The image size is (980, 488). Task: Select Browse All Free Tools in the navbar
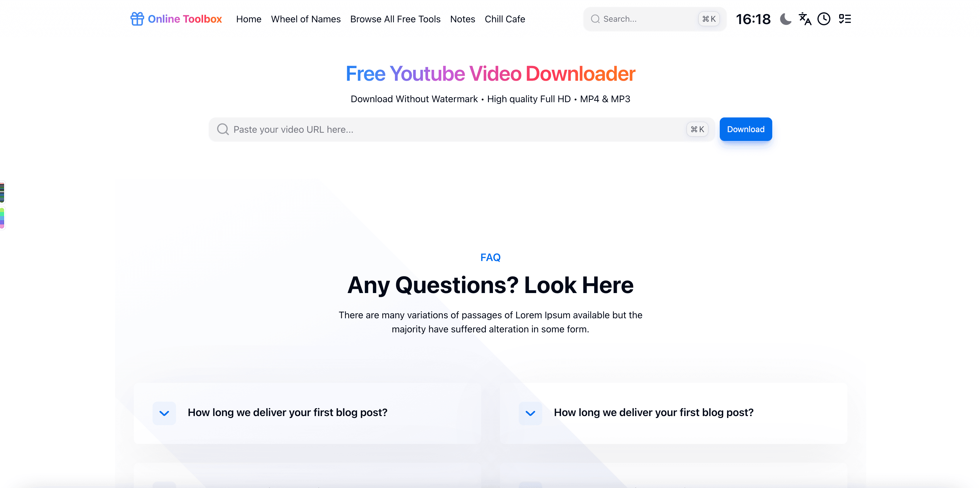395,19
